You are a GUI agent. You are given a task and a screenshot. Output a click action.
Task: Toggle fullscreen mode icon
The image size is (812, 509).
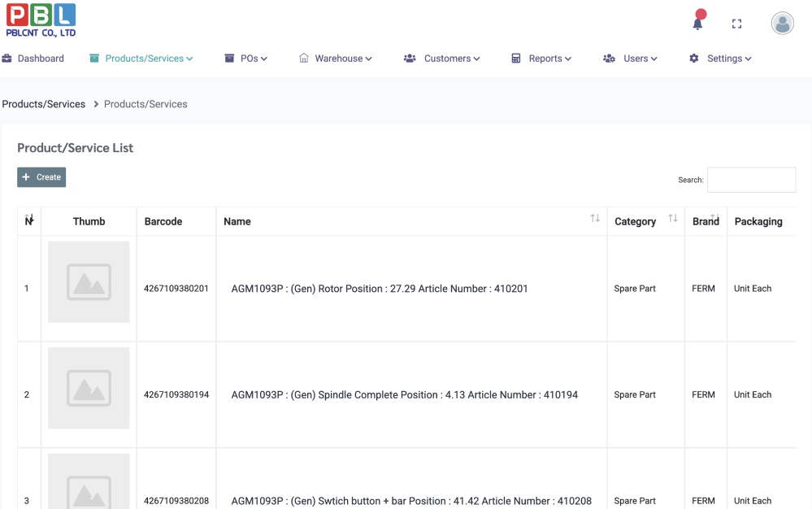(x=736, y=24)
